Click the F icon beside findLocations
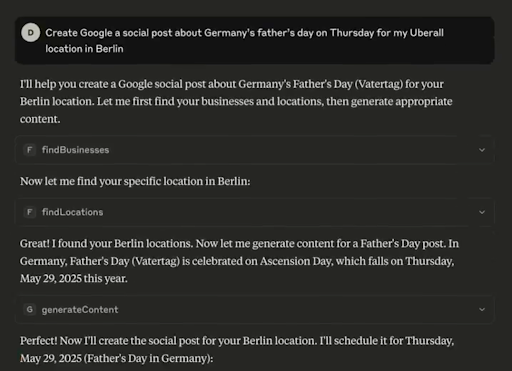This screenshot has width=512, height=371. click(30, 212)
